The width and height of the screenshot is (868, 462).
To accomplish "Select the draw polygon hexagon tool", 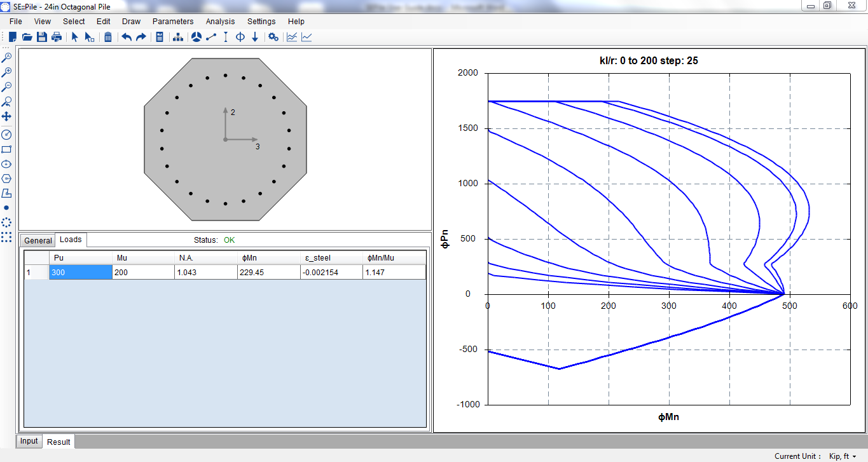I will click(6, 179).
